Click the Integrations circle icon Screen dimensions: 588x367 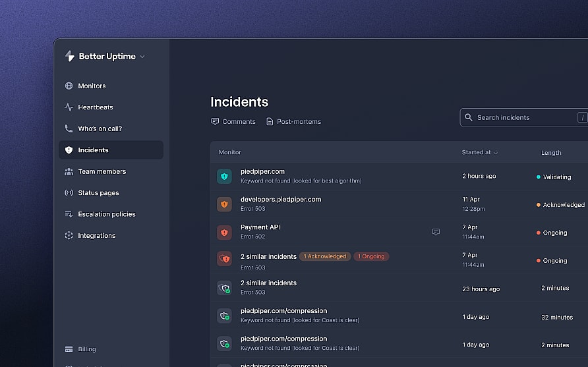[69, 235]
